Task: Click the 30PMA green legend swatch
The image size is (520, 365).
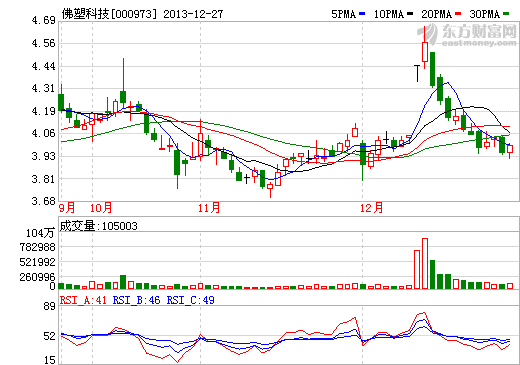Action: 506,14
